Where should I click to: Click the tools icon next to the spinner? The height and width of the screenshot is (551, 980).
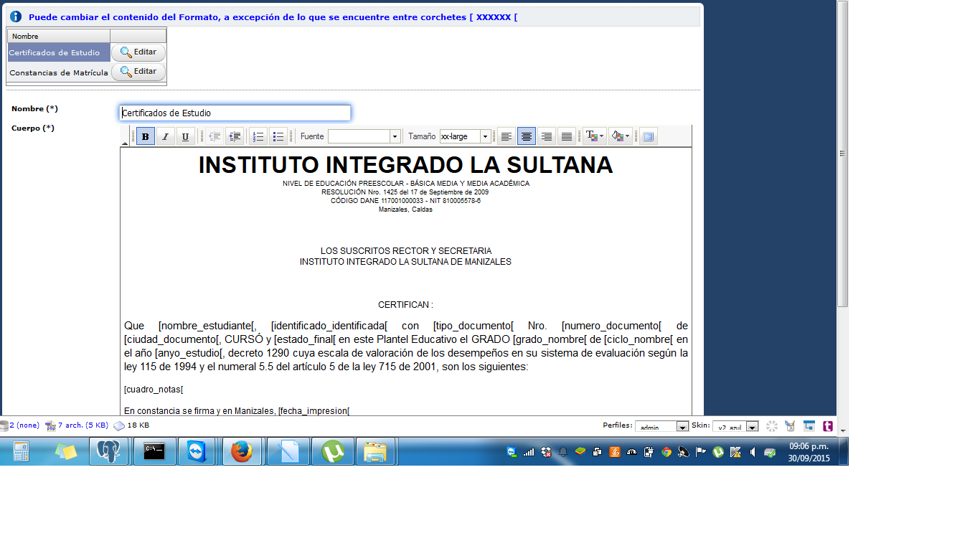click(790, 426)
